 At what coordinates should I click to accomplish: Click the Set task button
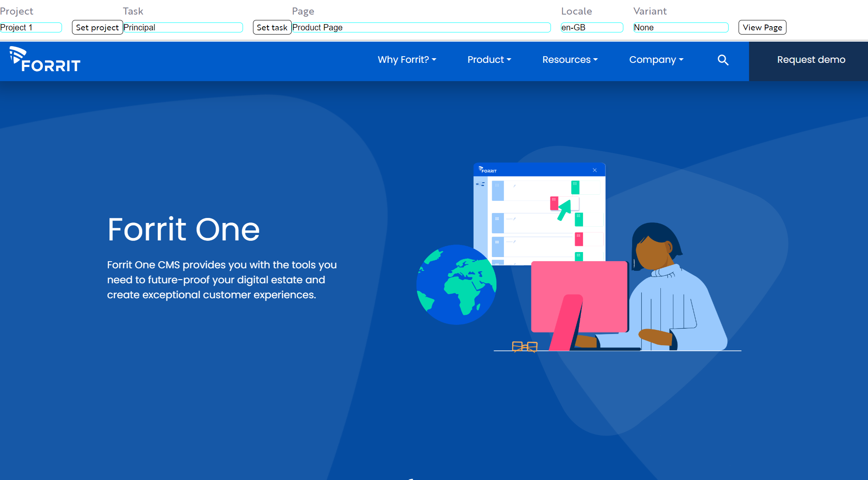tap(272, 27)
